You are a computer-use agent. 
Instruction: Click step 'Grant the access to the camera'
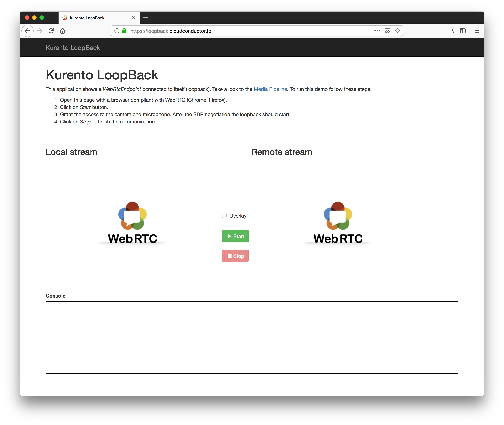175,114
